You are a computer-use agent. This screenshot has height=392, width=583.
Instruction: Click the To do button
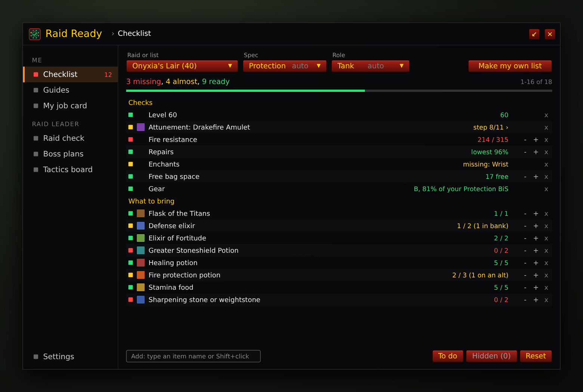448,356
